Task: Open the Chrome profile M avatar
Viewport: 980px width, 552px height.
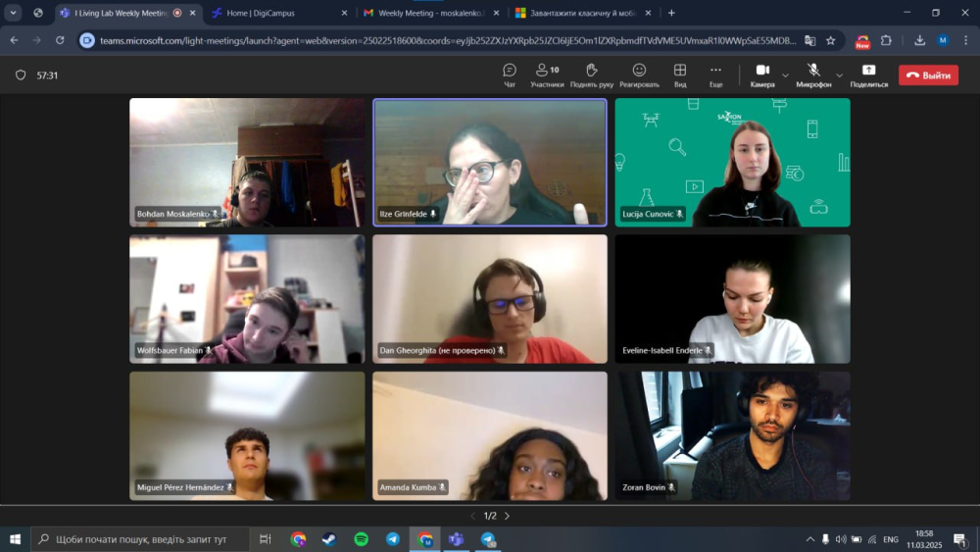Action: pyautogui.click(x=943, y=40)
